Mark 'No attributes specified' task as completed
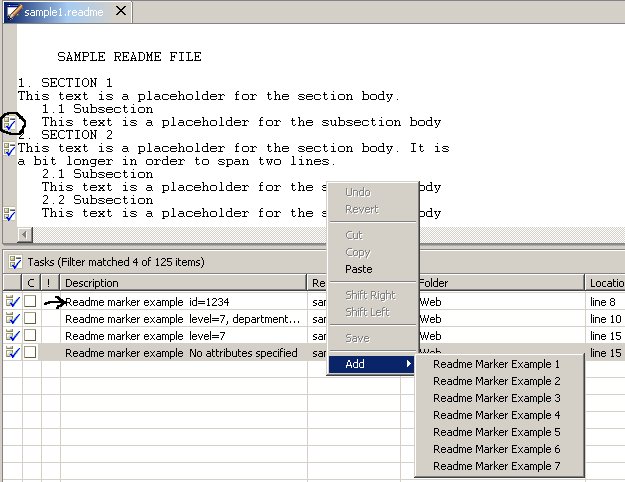 tap(31, 353)
